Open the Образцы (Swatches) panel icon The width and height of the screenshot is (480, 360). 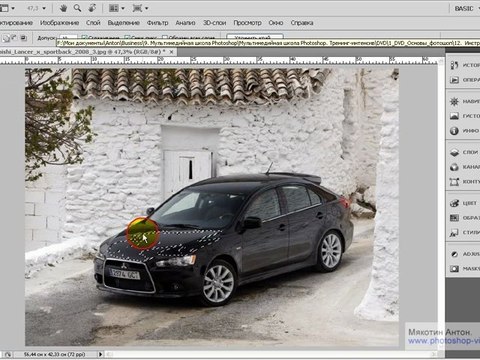[454, 218]
